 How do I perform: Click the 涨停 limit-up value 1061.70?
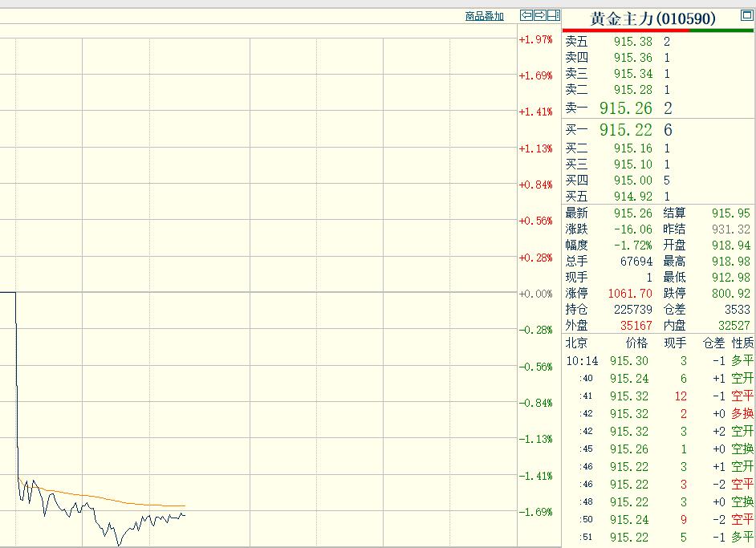[x=630, y=294]
